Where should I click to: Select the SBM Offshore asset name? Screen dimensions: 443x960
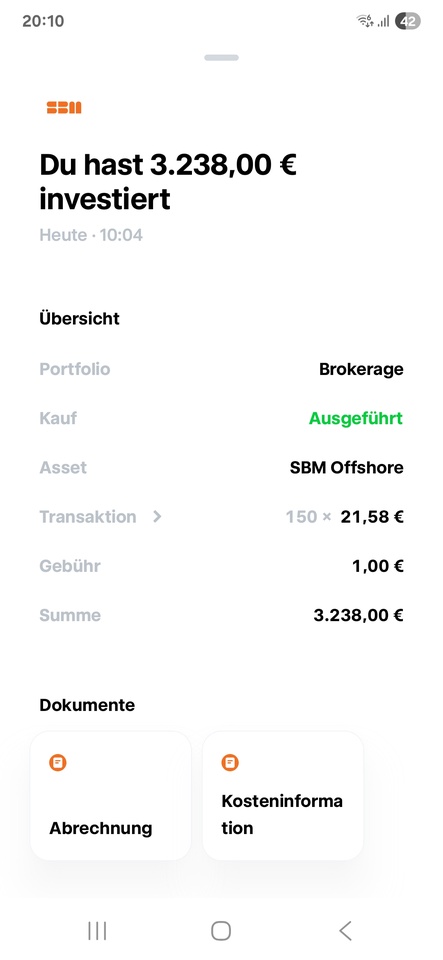tap(346, 468)
